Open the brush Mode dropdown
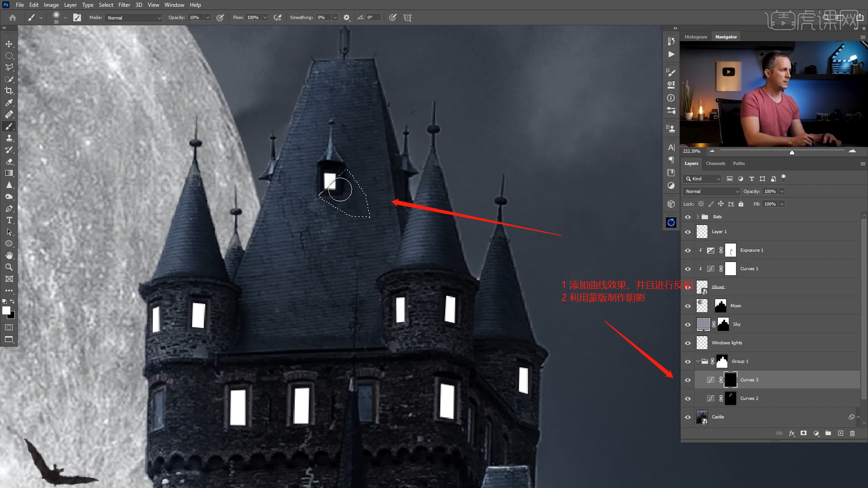 (x=133, y=18)
